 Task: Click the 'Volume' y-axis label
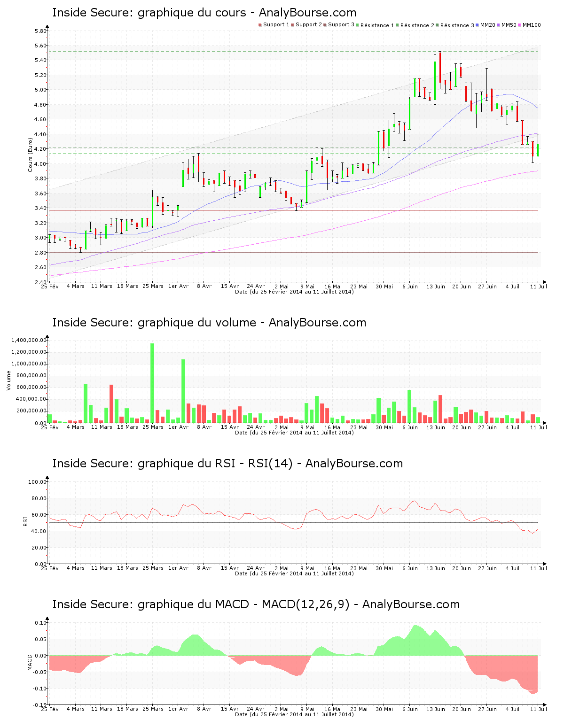(8, 380)
